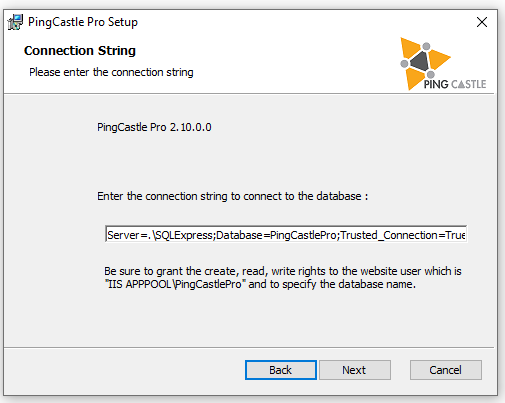Click Trusted_Connection=True at the field's end
505x403 pixels.
click(x=403, y=235)
